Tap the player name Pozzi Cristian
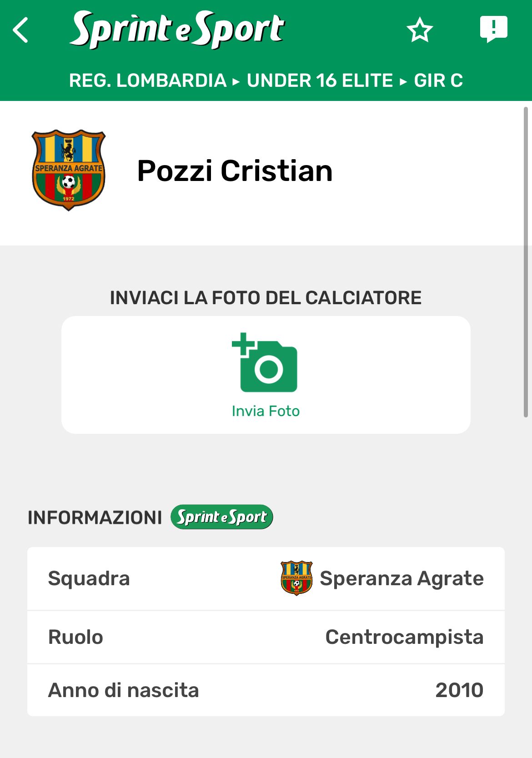The height and width of the screenshot is (758, 532). (235, 171)
